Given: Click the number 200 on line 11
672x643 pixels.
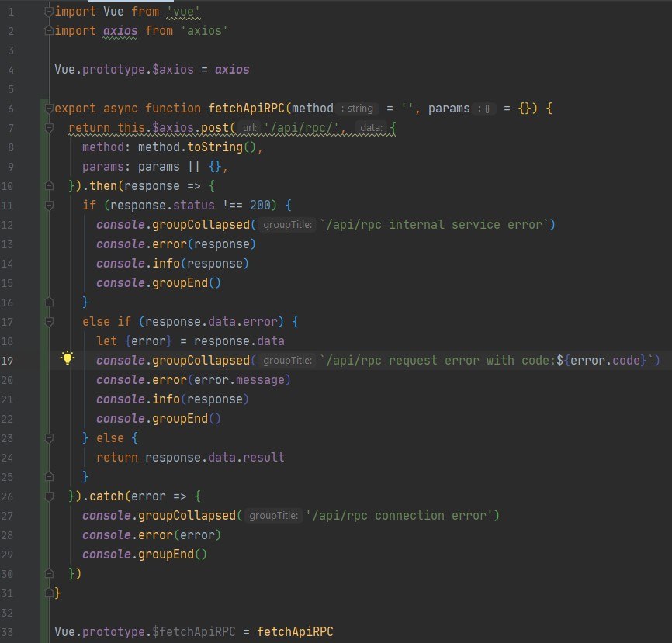Looking at the screenshot, I should point(260,206).
